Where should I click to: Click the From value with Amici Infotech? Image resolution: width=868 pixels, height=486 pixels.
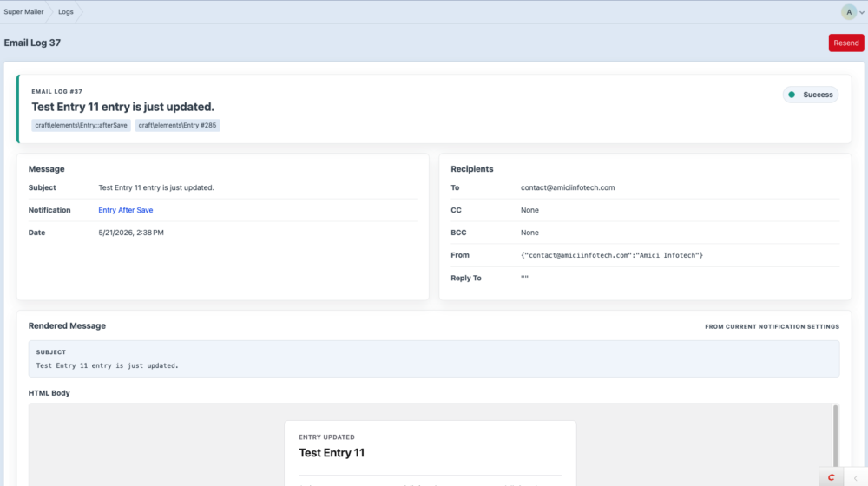[x=612, y=255]
